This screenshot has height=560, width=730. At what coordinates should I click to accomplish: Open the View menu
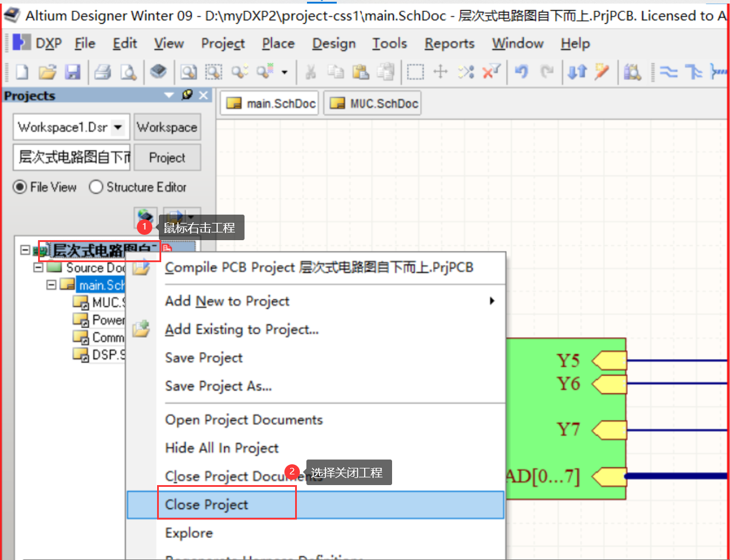pyautogui.click(x=169, y=43)
